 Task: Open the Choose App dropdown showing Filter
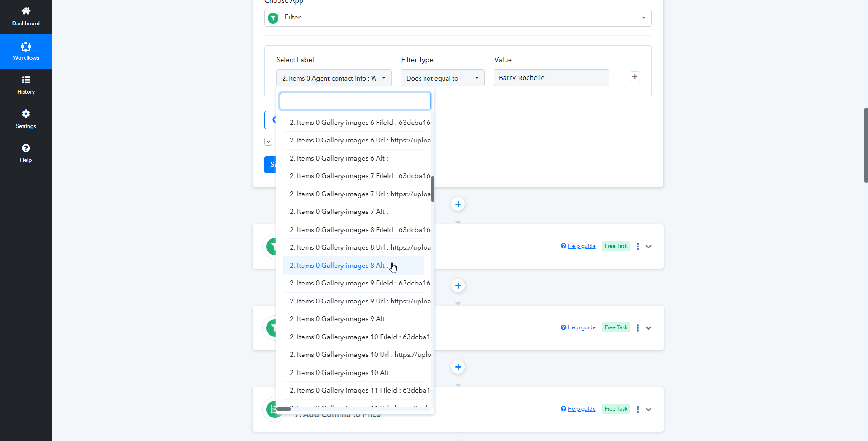pyautogui.click(x=458, y=18)
